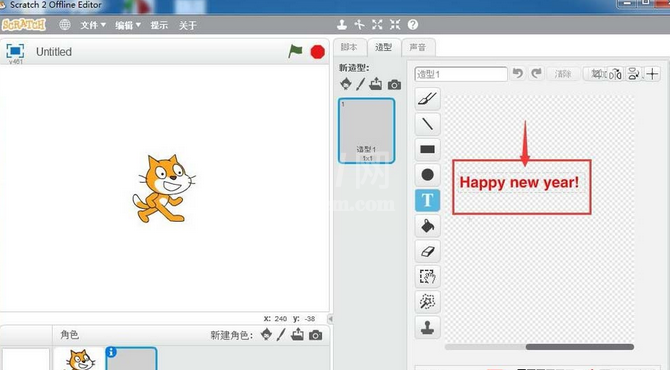This screenshot has width=670, height=370.
Task: Choose the Select marquee tool
Action: pyautogui.click(x=427, y=276)
